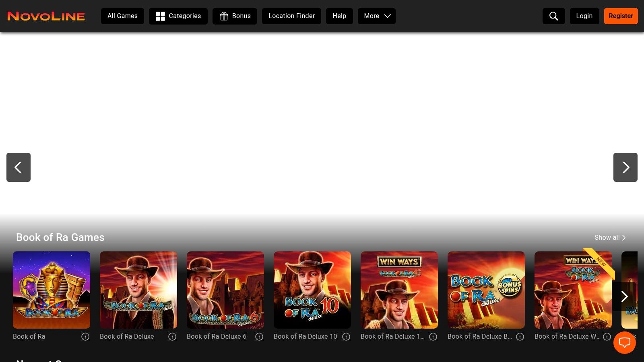644x362 pixels.
Task: View info for Book of Ra Deluxe 10
Action: (x=346, y=337)
